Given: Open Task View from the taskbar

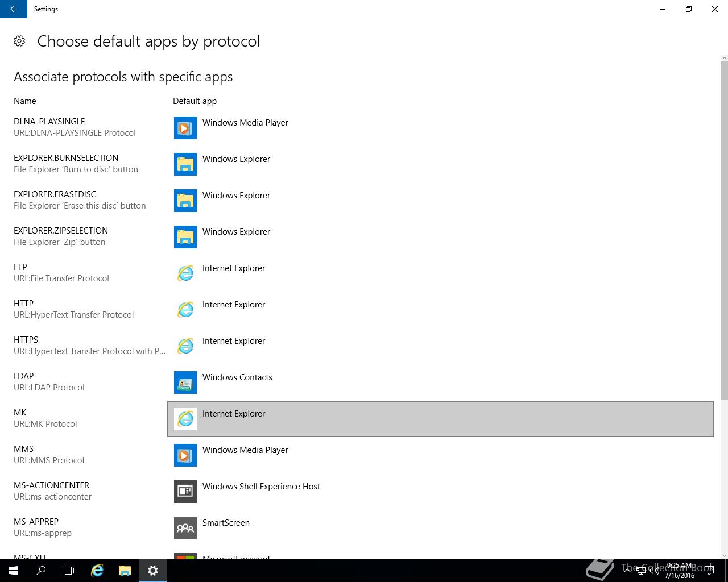Looking at the screenshot, I should 68,571.
